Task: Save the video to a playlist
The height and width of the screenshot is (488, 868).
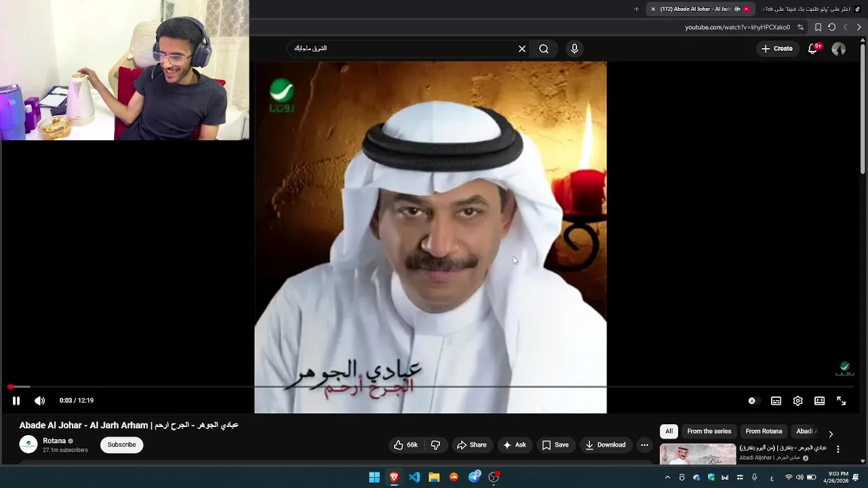Action: [555, 445]
